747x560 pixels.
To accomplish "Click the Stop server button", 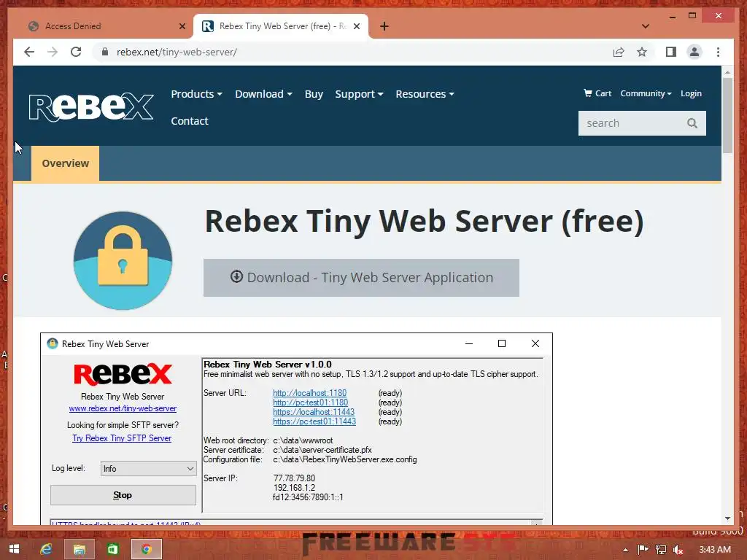I will click(x=123, y=495).
